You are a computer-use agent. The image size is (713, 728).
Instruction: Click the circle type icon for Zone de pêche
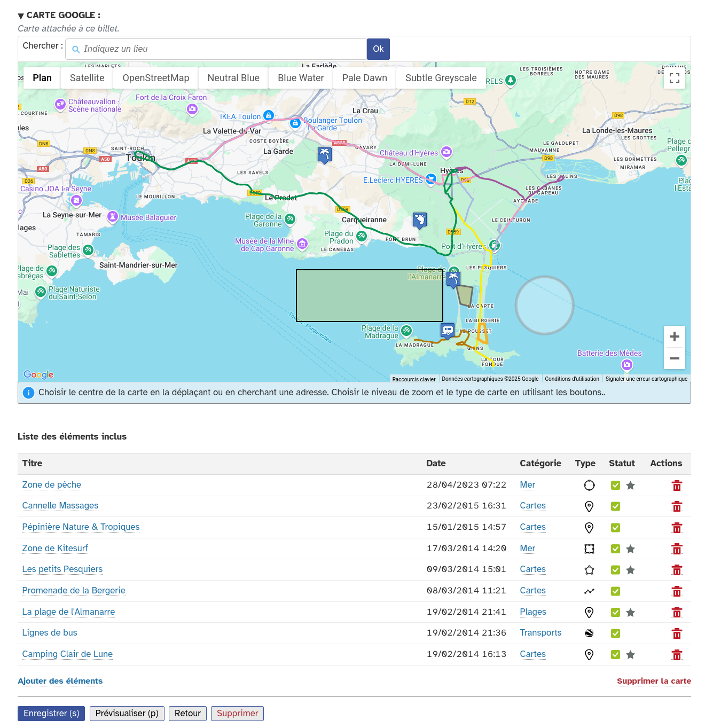coord(589,486)
